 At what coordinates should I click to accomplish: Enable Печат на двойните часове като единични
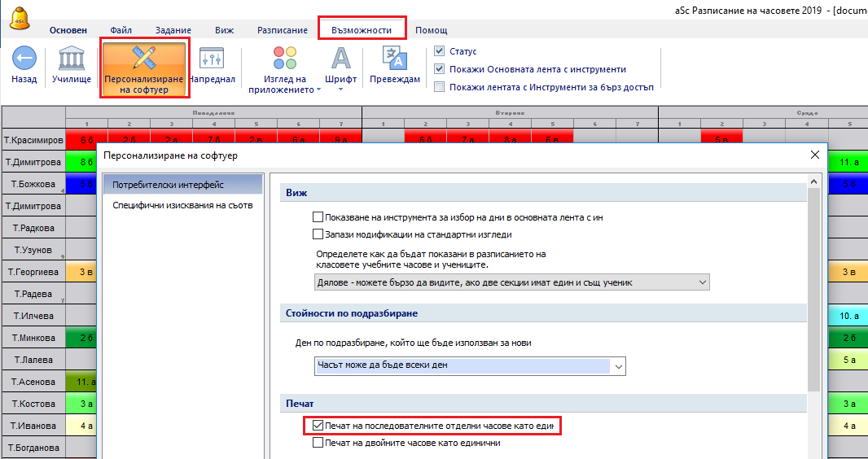(x=318, y=444)
